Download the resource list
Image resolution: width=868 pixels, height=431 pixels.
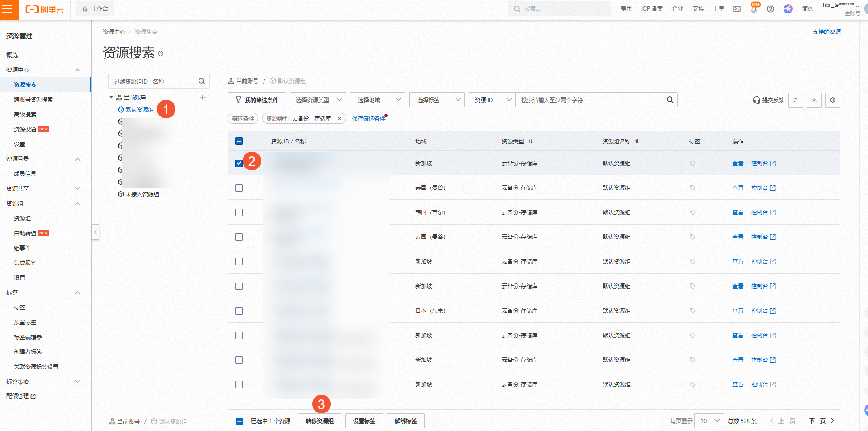(814, 100)
